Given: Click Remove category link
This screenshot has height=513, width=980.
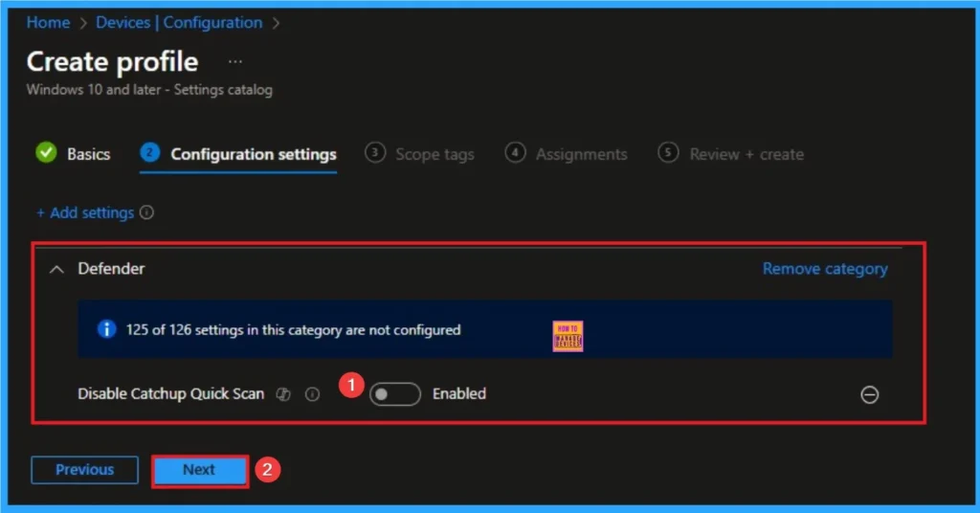Looking at the screenshot, I should pyautogui.click(x=825, y=269).
